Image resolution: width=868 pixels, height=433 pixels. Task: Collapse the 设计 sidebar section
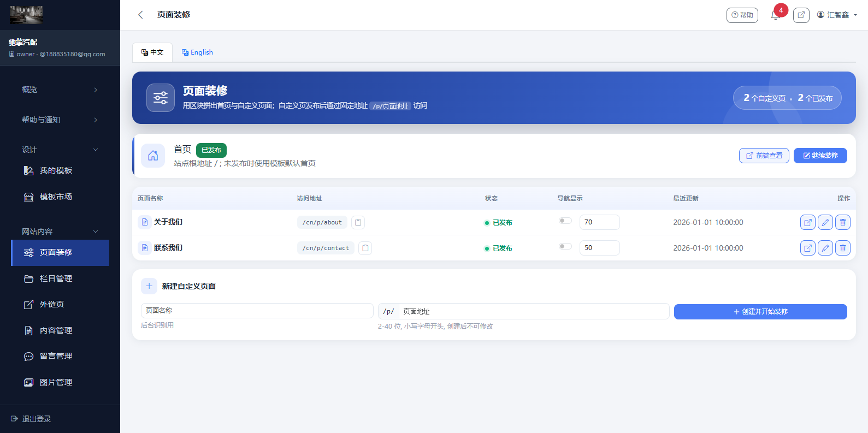click(x=60, y=150)
